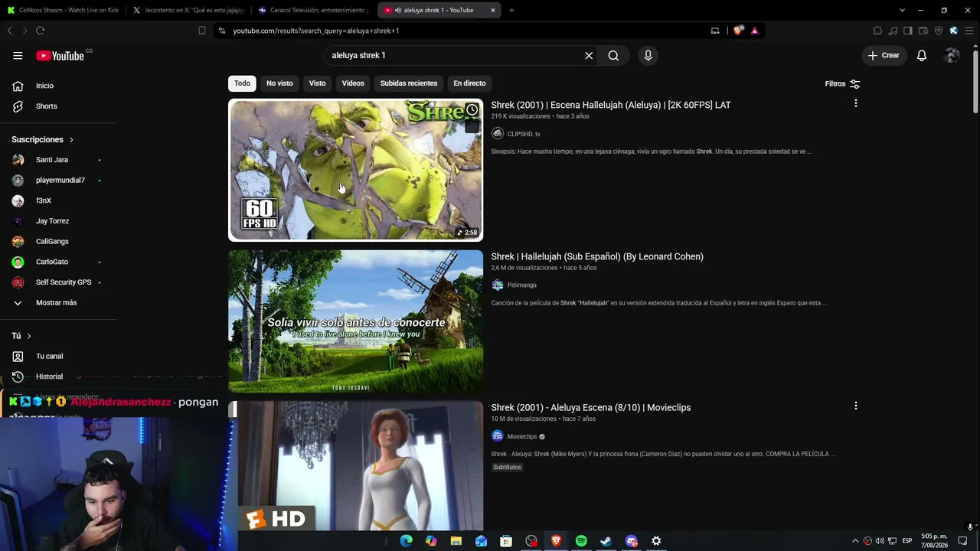Show hidden system tray icons
This screenshot has width=980, height=551.
[x=855, y=541]
